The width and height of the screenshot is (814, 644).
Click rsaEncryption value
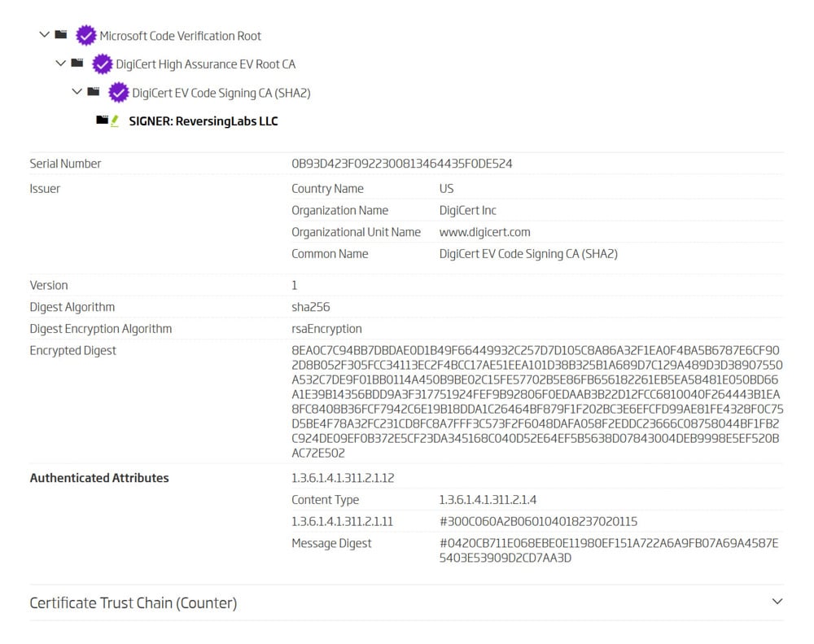click(x=326, y=329)
